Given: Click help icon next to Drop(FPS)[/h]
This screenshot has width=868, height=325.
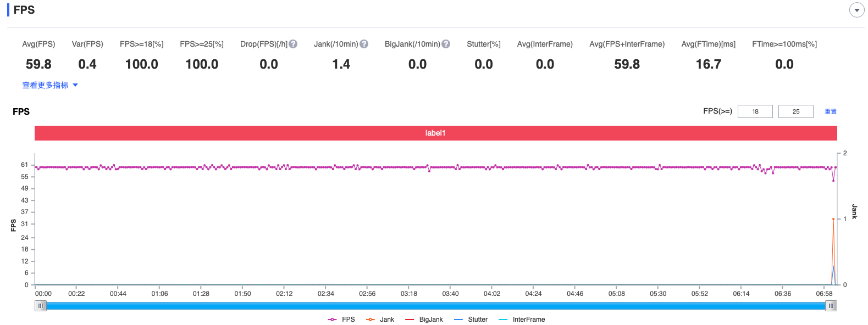Looking at the screenshot, I should 293,44.
